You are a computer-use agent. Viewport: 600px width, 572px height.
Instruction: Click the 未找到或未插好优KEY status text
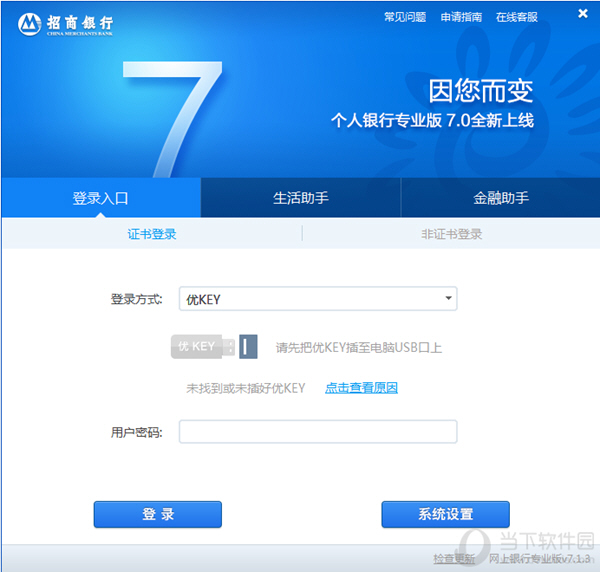[246, 388]
